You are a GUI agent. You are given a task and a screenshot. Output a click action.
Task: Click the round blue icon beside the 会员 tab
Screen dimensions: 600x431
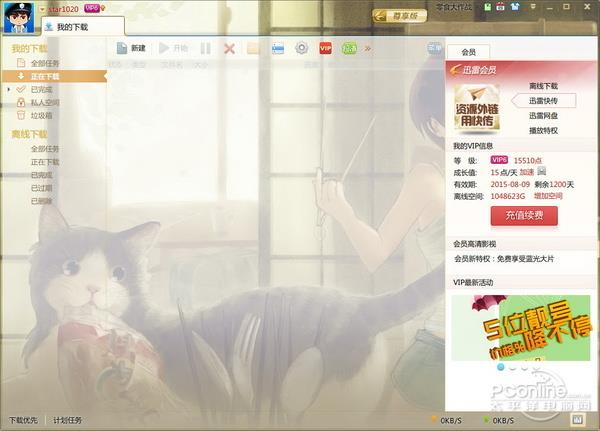tap(434, 48)
